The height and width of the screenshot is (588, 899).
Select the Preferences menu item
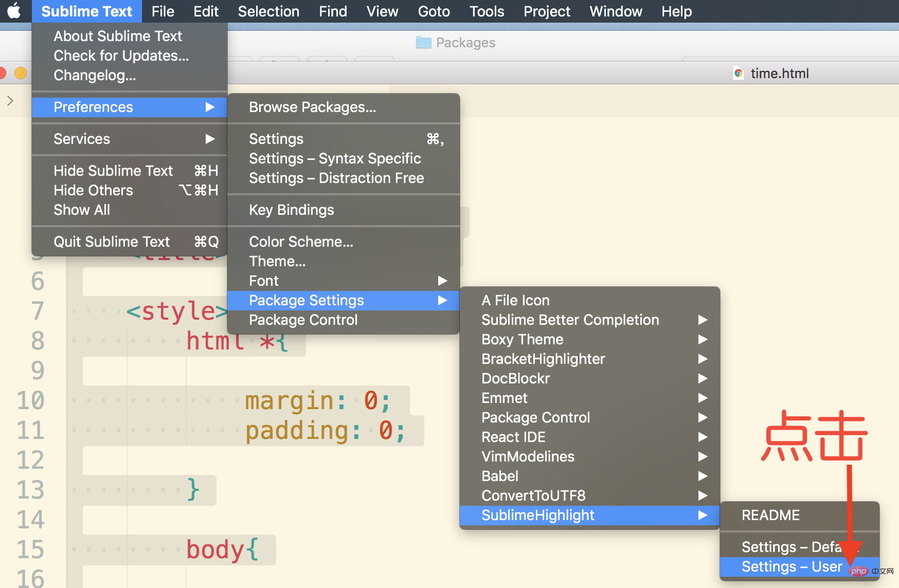point(130,107)
